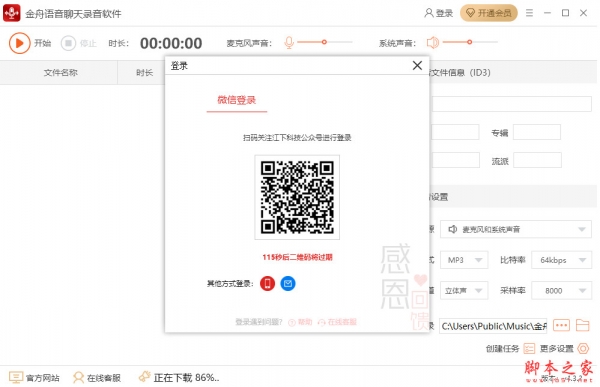600x387 pixels.
Task: Open 更多设置 gear icon
Action: click(x=583, y=348)
